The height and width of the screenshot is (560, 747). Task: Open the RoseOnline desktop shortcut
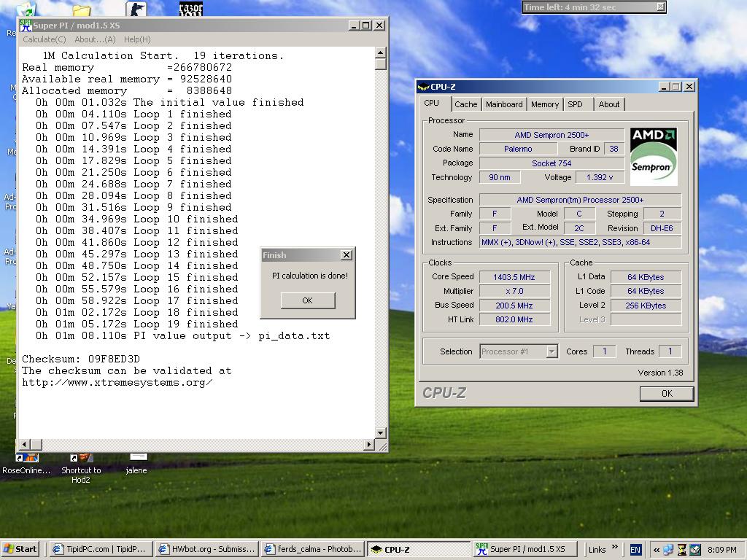[x=26, y=464]
